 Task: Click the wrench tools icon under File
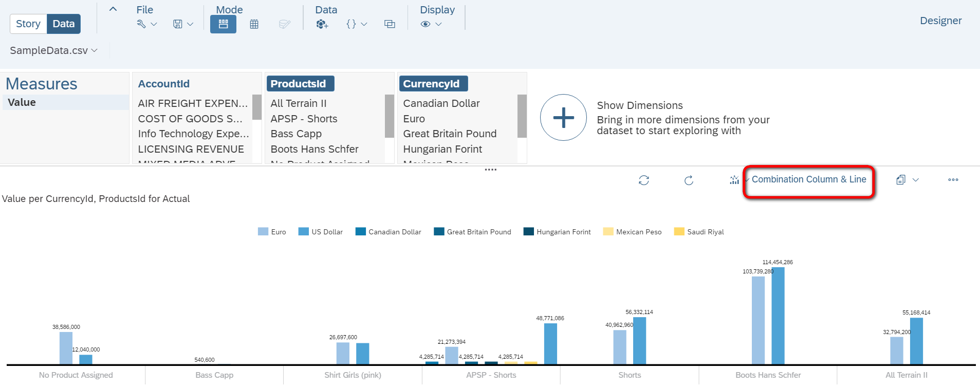coord(141,24)
